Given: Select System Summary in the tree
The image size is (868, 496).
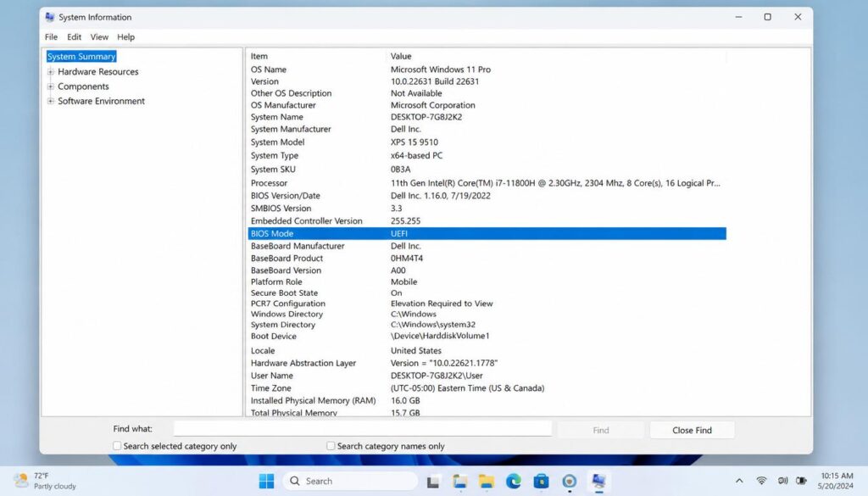Looking at the screenshot, I should (81, 57).
